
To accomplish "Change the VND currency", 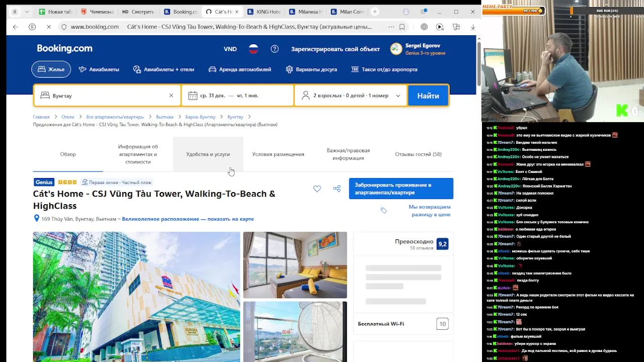I will tap(230, 49).
